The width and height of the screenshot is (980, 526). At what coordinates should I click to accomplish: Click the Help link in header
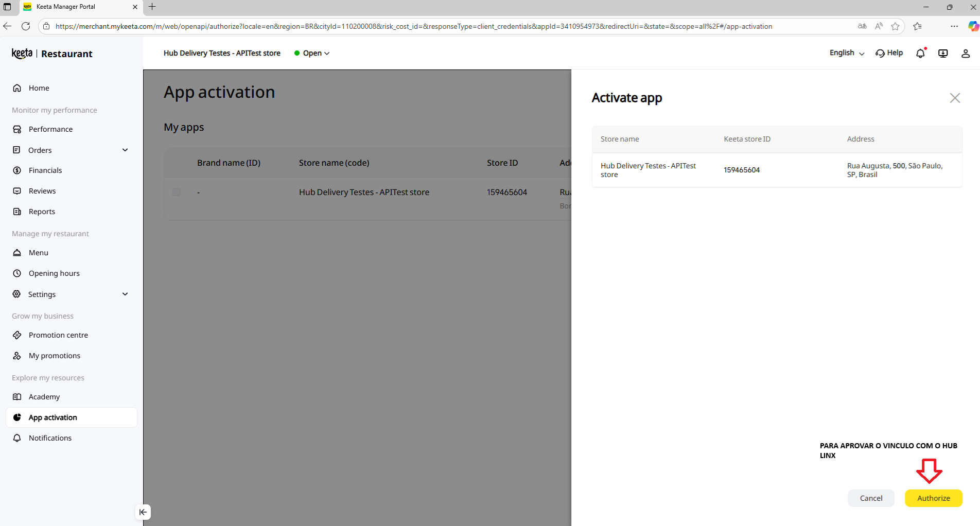tap(889, 53)
